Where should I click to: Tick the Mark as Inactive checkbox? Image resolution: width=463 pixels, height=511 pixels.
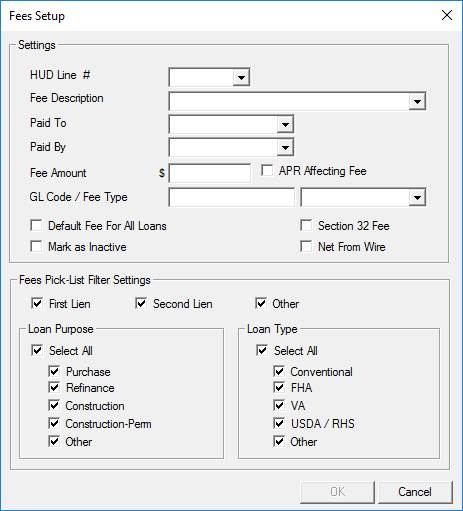[x=36, y=247]
